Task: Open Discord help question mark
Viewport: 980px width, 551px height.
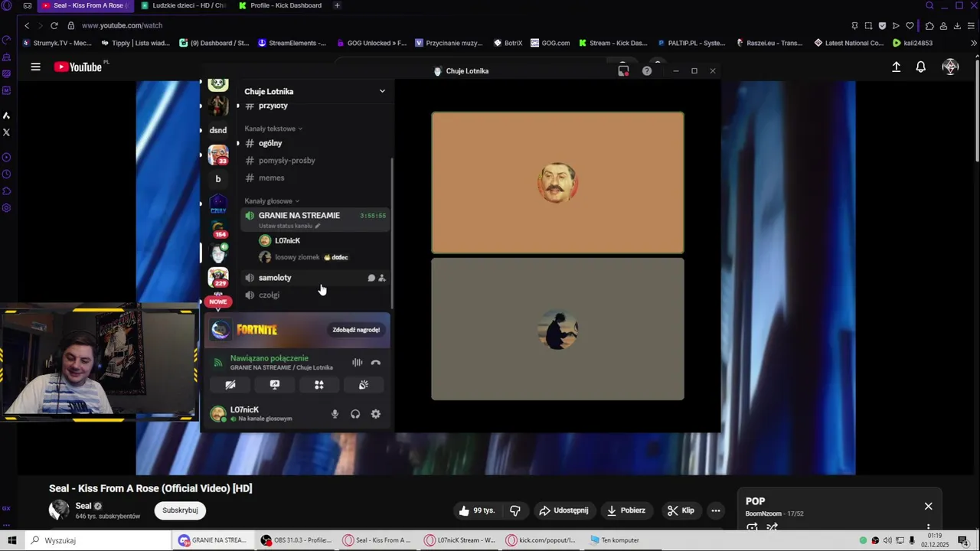Action: pos(647,70)
